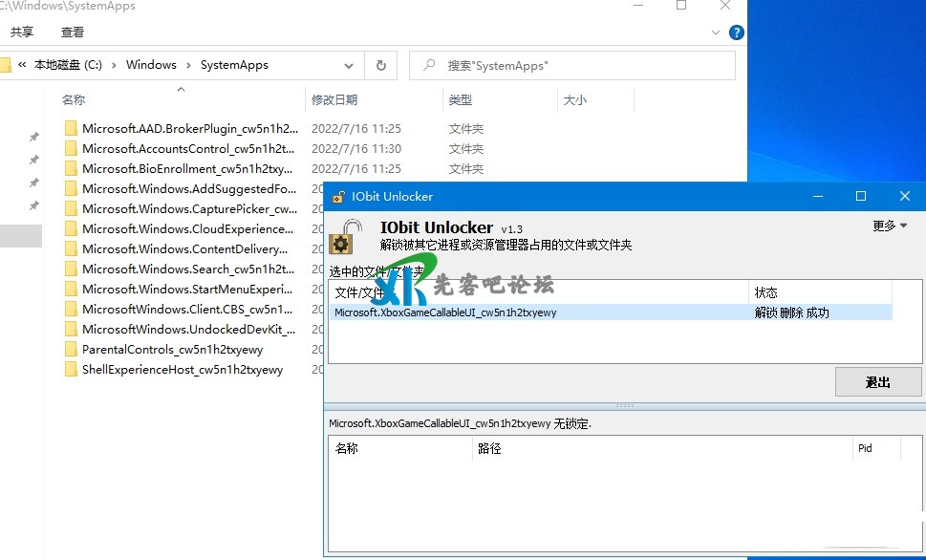Click folder icon of ParentalControls_cw5n1h2txyewy
926x560 pixels.
pos(71,350)
